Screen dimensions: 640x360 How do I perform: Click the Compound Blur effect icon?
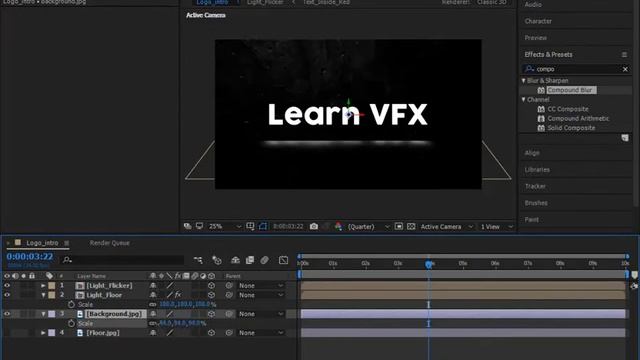coord(541,90)
